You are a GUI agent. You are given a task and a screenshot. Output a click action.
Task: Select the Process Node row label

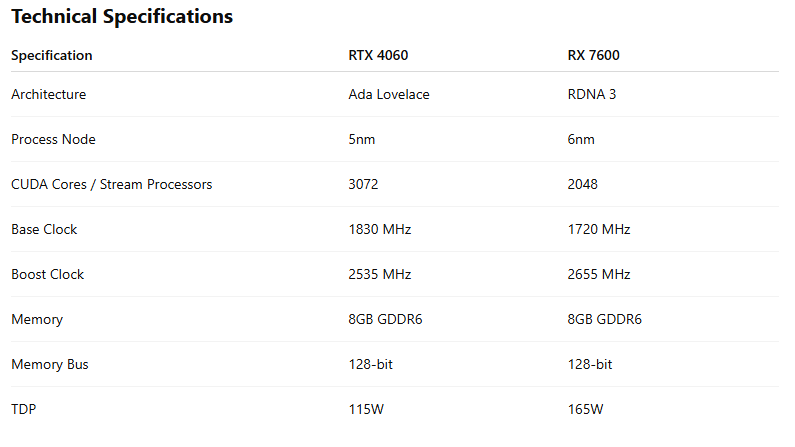[x=53, y=139]
